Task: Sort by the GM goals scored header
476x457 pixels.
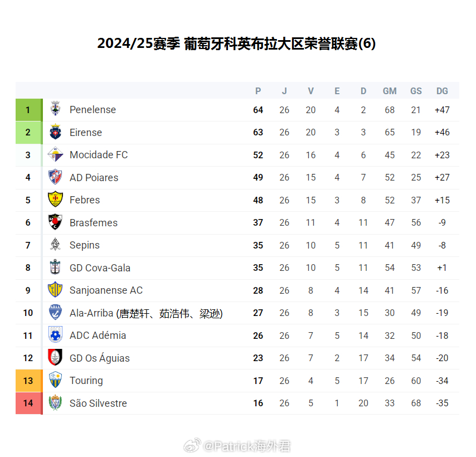Action: (390, 91)
